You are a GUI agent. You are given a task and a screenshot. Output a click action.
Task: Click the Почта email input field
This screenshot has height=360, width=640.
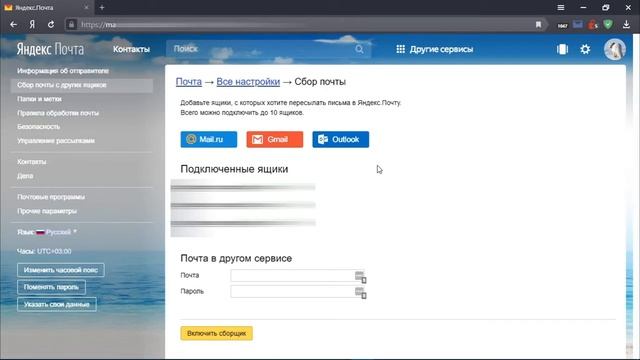coord(298,276)
